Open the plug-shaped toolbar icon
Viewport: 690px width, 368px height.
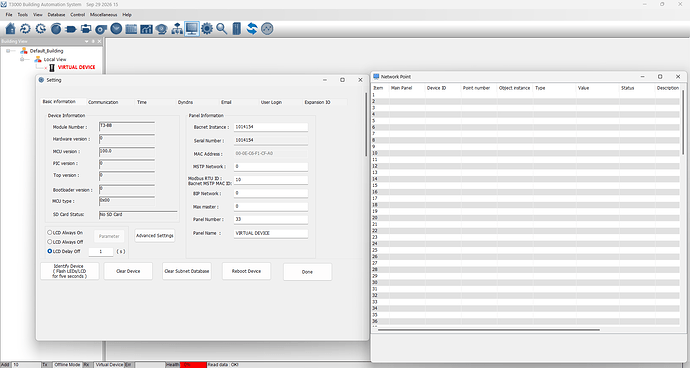(x=71, y=29)
